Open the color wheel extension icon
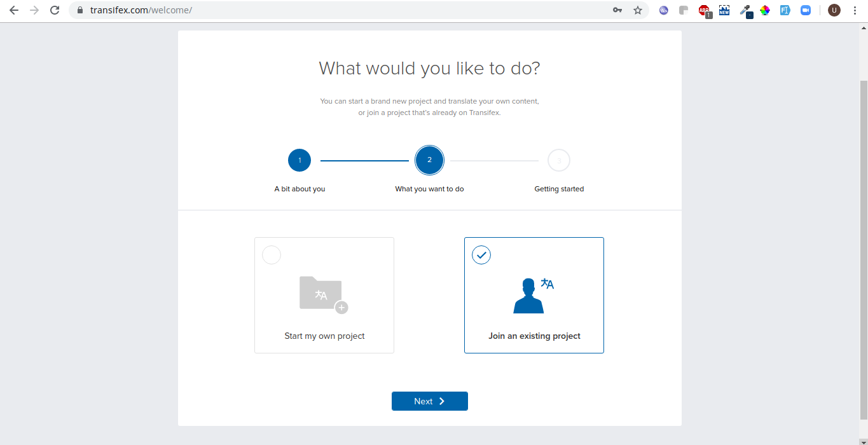 (765, 10)
